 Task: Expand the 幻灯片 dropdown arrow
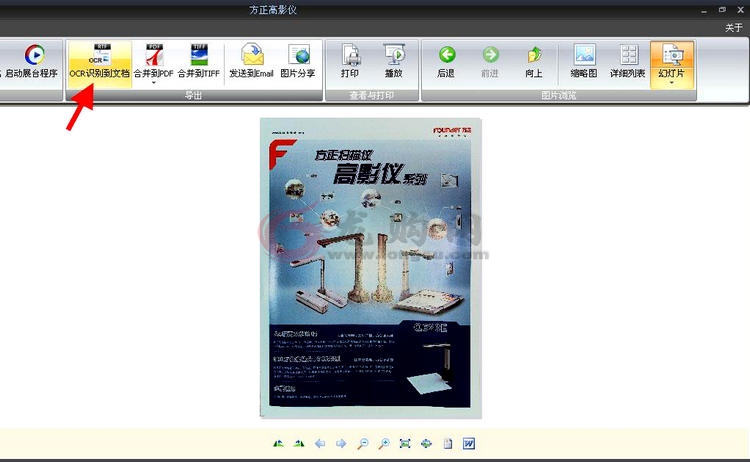672,83
